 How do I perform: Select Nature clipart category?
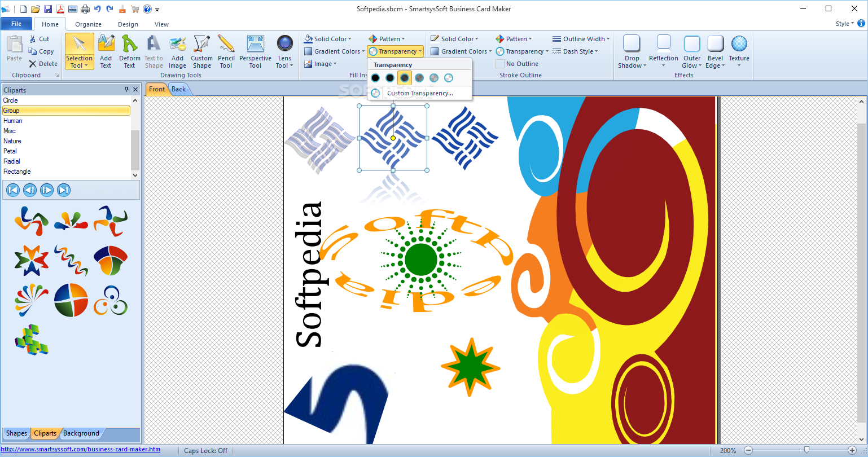66,141
